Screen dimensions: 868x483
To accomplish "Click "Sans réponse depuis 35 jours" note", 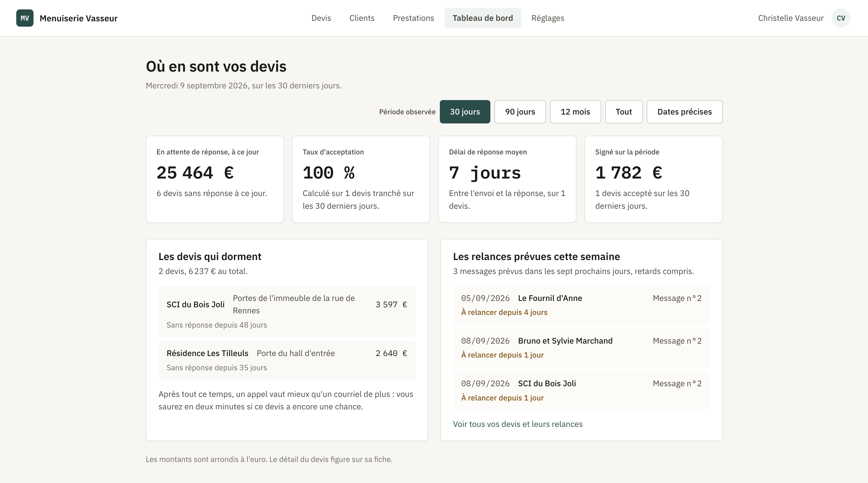I will 217,367.
